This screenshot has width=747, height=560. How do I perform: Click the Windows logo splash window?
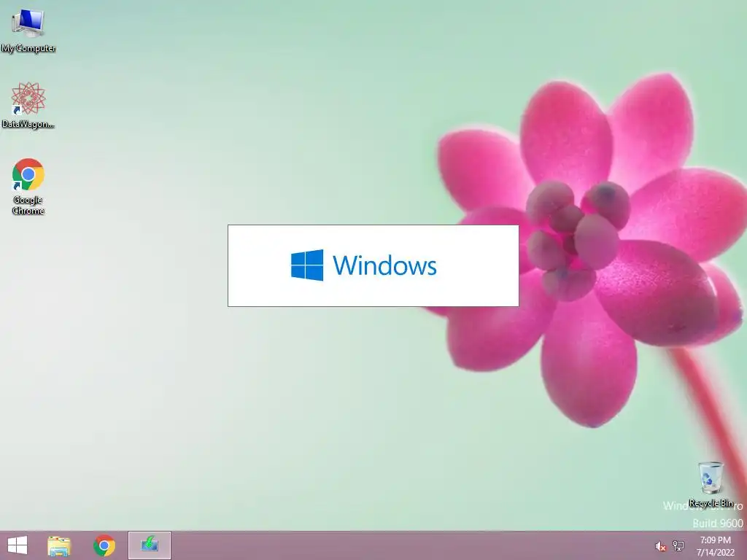click(373, 265)
